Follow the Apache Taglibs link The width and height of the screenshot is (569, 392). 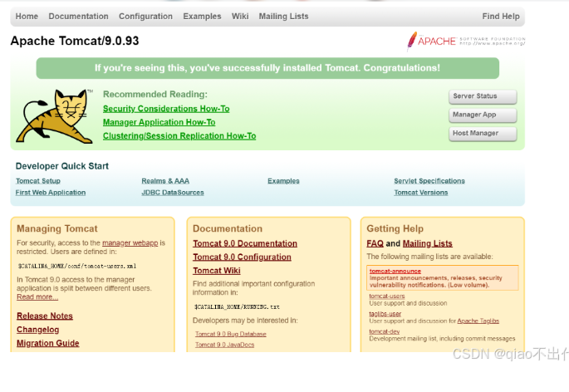478,321
